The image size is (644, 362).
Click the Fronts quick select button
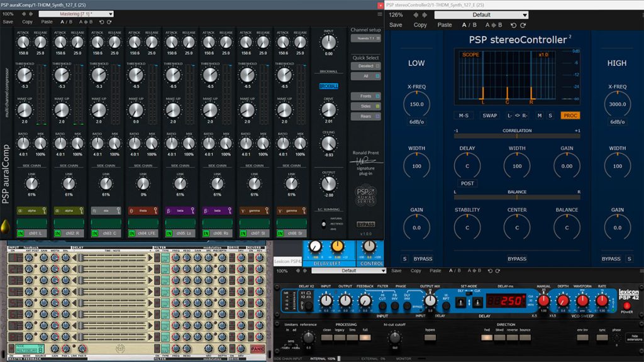coord(365,96)
